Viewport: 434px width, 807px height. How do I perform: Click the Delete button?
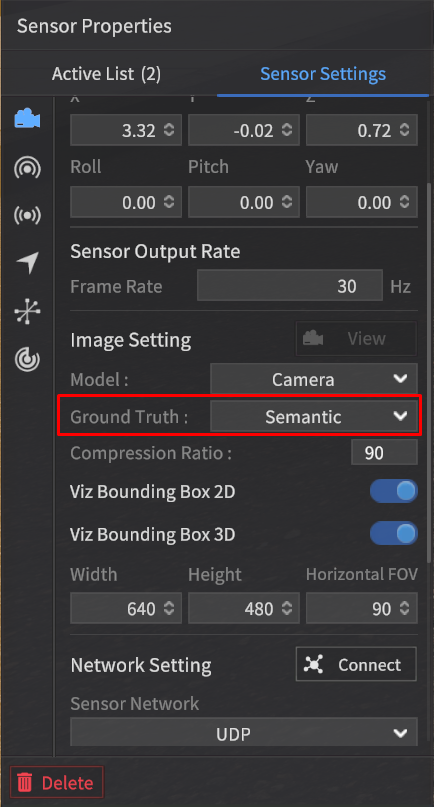pos(57,783)
